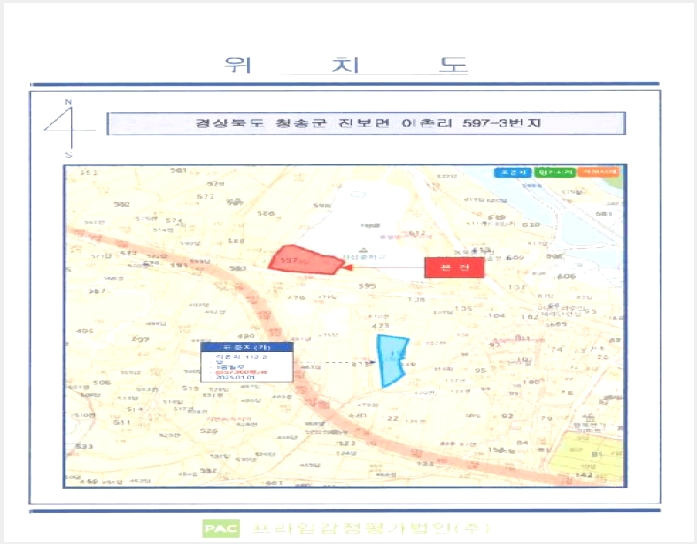Click parcel number 606 on map

tap(567, 276)
